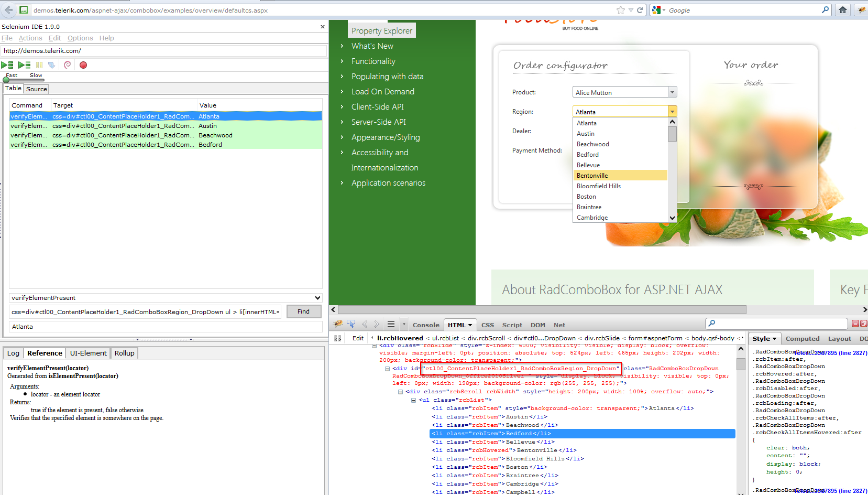
Task: Open the Firebug Console tab
Action: pos(425,325)
